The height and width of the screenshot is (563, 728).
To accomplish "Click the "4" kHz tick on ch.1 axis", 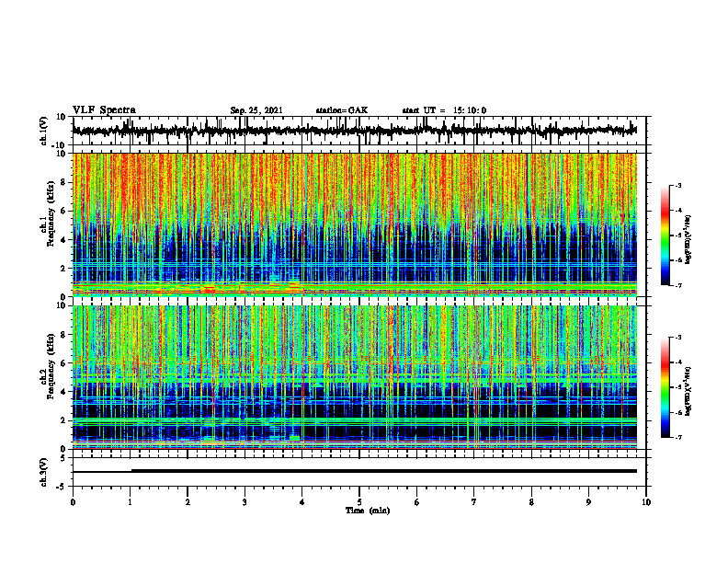I will click(x=63, y=240).
